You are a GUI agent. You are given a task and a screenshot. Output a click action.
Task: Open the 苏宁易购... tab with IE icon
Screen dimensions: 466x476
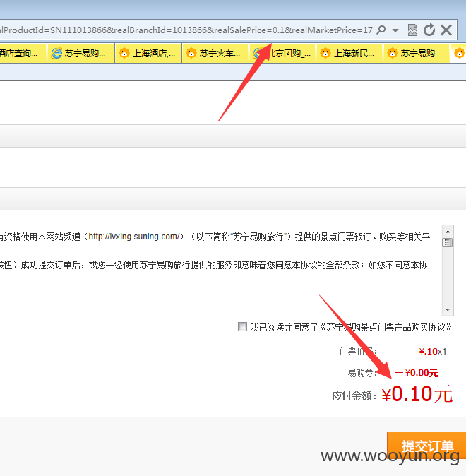[80, 54]
